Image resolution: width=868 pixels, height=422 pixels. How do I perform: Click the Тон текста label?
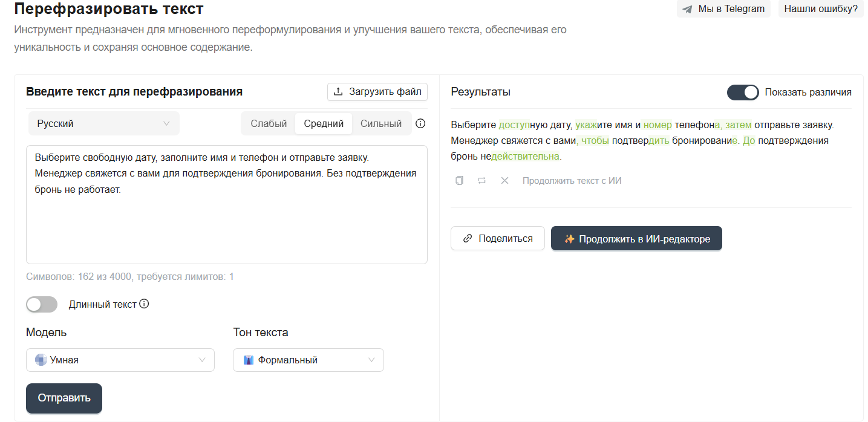click(x=261, y=332)
